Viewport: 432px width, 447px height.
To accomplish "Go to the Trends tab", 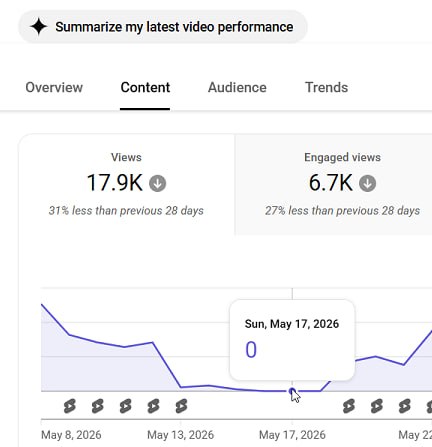I will point(326,87).
